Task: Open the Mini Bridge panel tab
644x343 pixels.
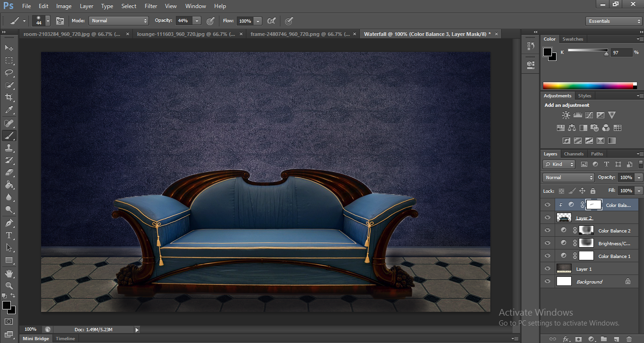Action: tap(35, 339)
